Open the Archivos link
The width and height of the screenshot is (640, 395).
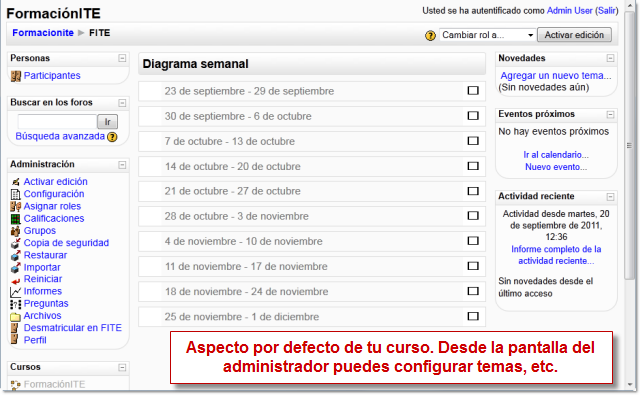pos(42,316)
